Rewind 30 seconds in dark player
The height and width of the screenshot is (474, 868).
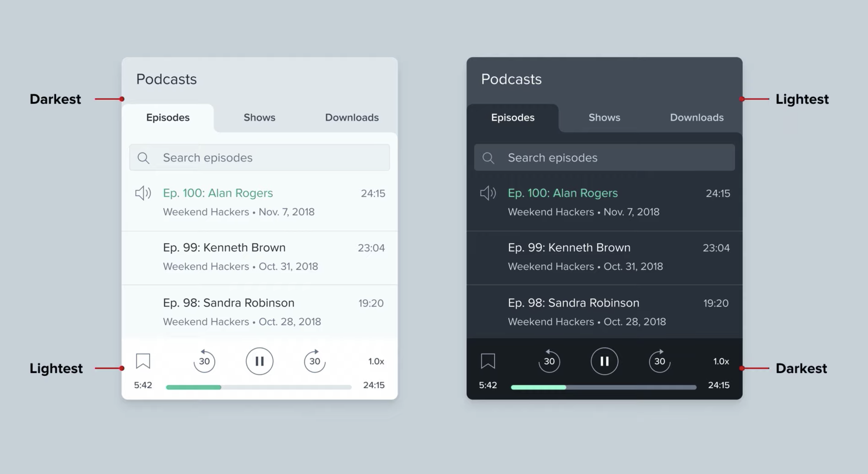click(549, 361)
